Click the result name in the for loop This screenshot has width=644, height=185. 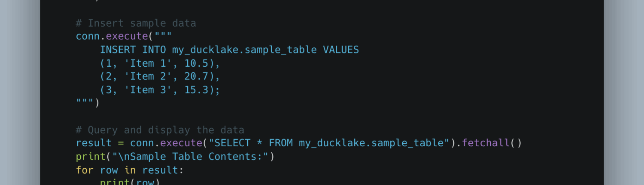click(160, 170)
